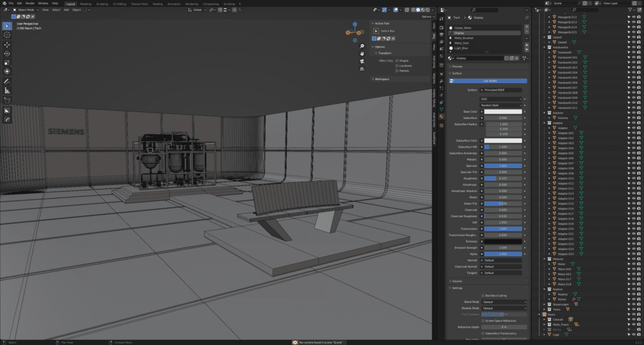Enable Origins under Affect Only
The width and height of the screenshot is (644, 345).
pyautogui.click(x=397, y=60)
